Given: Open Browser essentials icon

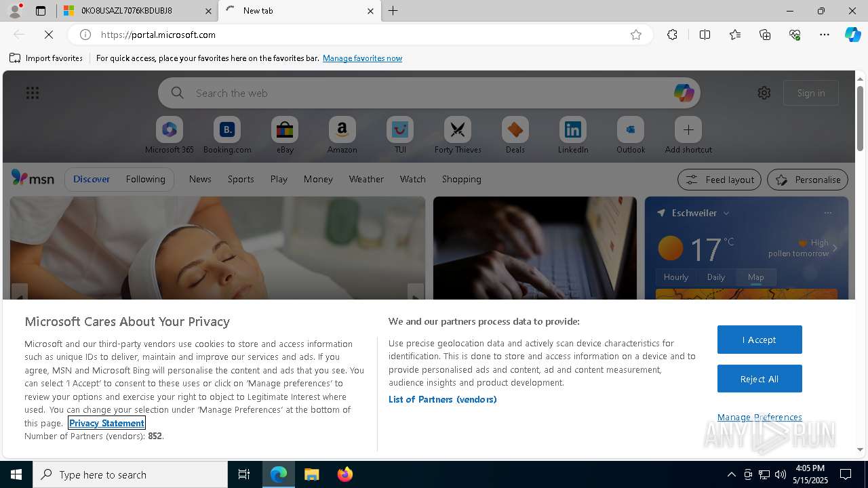Looking at the screenshot, I should (x=795, y=35).
